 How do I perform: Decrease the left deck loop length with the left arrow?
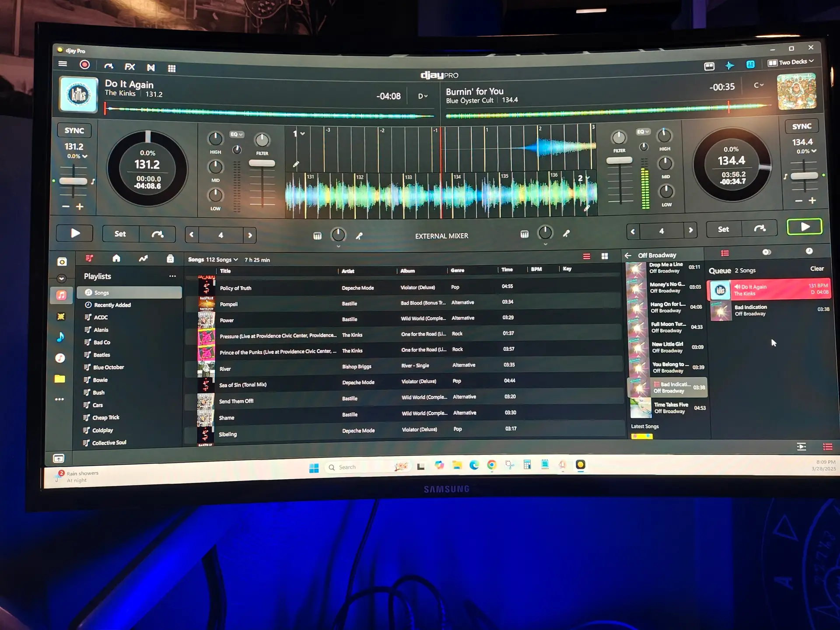tap(191, 235)
